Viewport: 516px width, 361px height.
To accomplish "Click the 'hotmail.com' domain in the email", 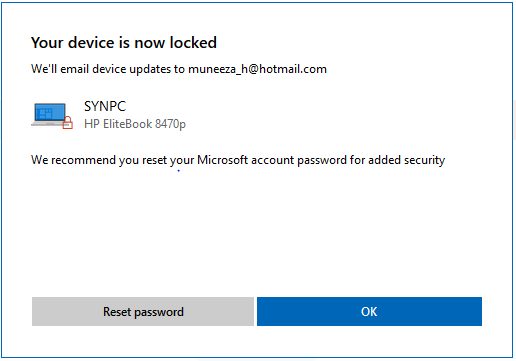I will 293,69.
